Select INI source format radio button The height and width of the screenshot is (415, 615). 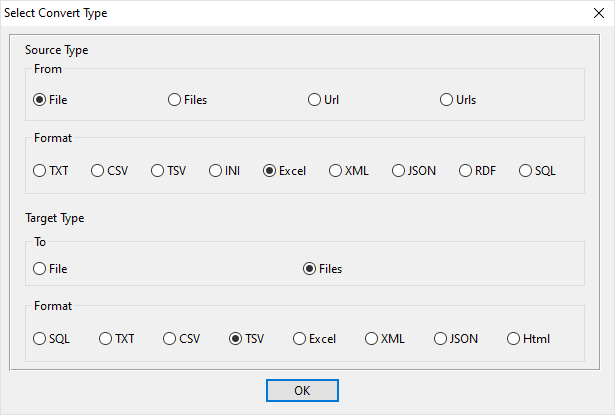[x=216, y=171]
